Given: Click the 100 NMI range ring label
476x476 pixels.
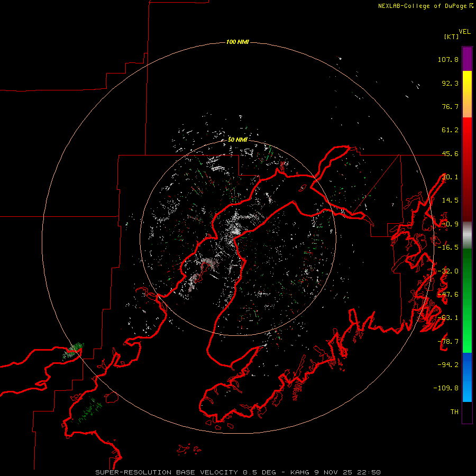Looking at the screenshot, I should point(237,42).
